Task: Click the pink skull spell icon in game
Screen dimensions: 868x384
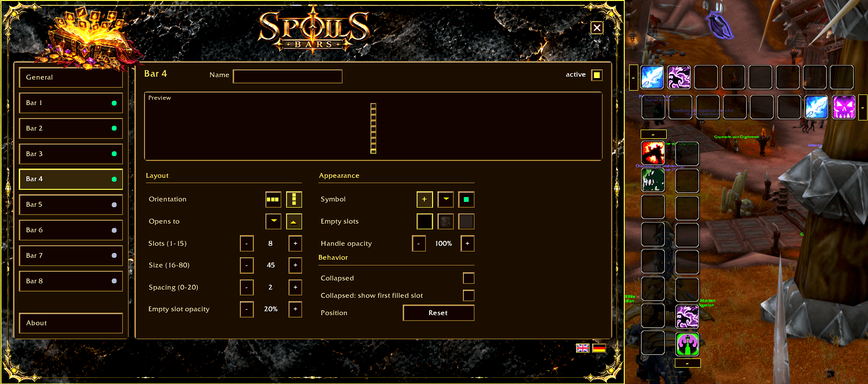Action: [844, 107]
